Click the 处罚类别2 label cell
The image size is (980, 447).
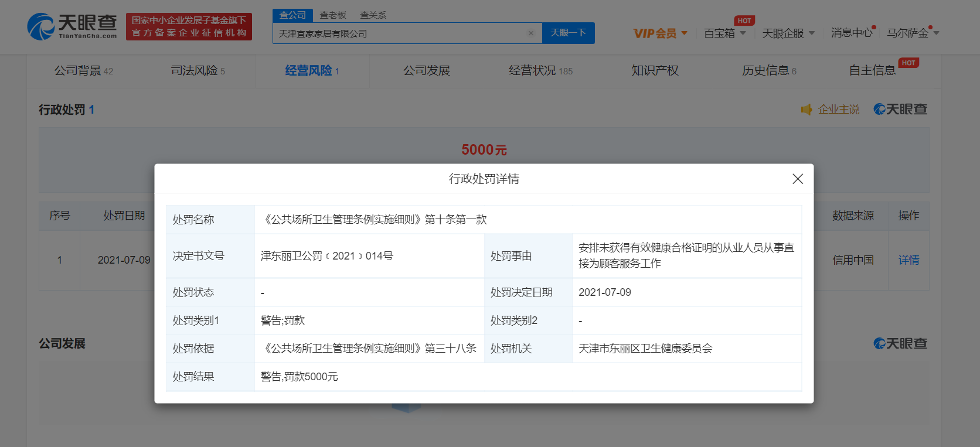pyautogui.click(x=529, y=320)
